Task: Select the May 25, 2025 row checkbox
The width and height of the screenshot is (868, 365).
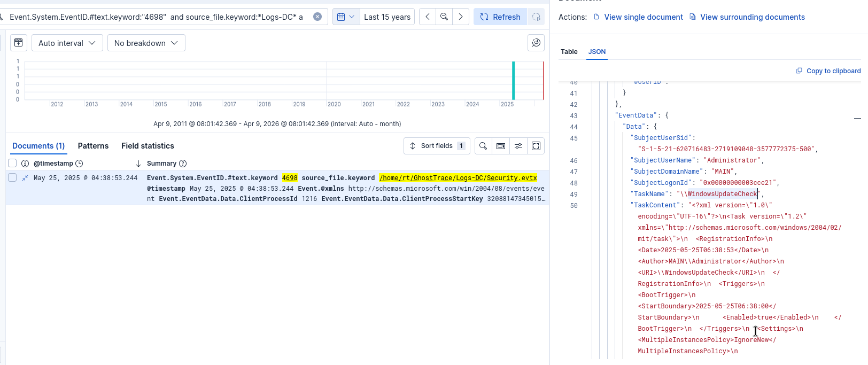Action: pyautogui.click(x=12, y=177)
